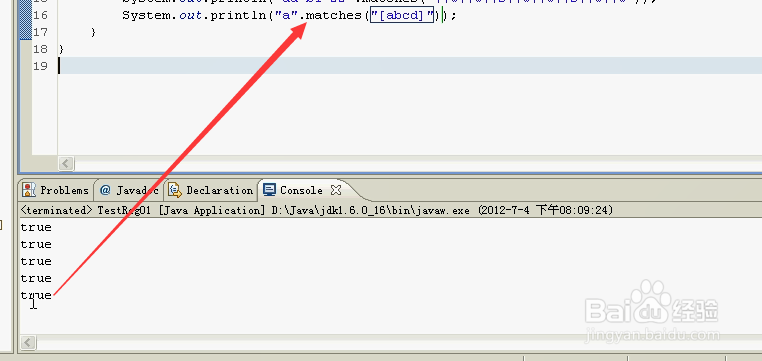This screenshot has width=762, height=361.
Task: Click the Javadoc @ icon
Action: (105, 190)
